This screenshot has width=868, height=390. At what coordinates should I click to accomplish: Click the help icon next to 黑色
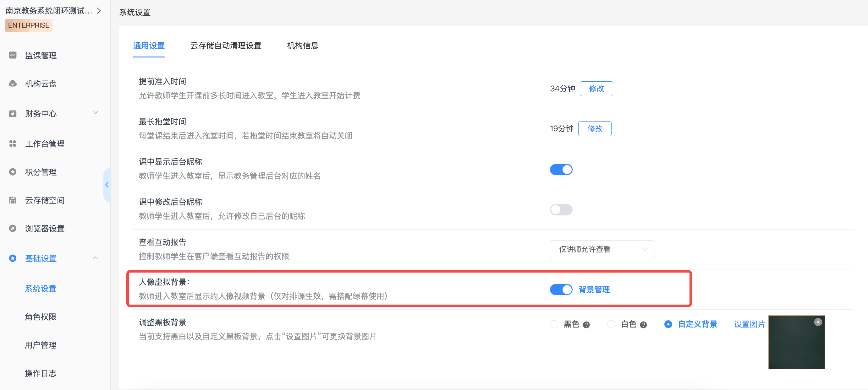pyautogui.click(x=586, y=325)
